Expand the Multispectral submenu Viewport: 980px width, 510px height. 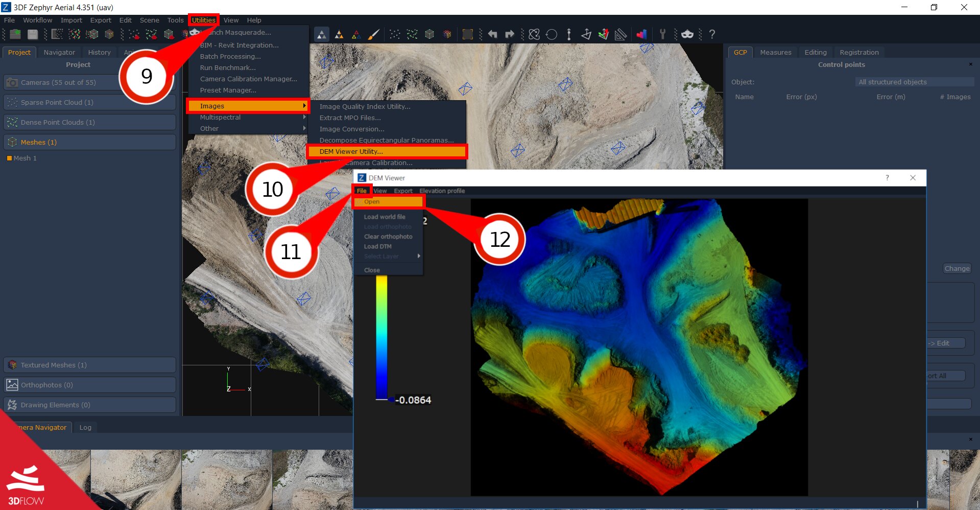tap(248, 117)
